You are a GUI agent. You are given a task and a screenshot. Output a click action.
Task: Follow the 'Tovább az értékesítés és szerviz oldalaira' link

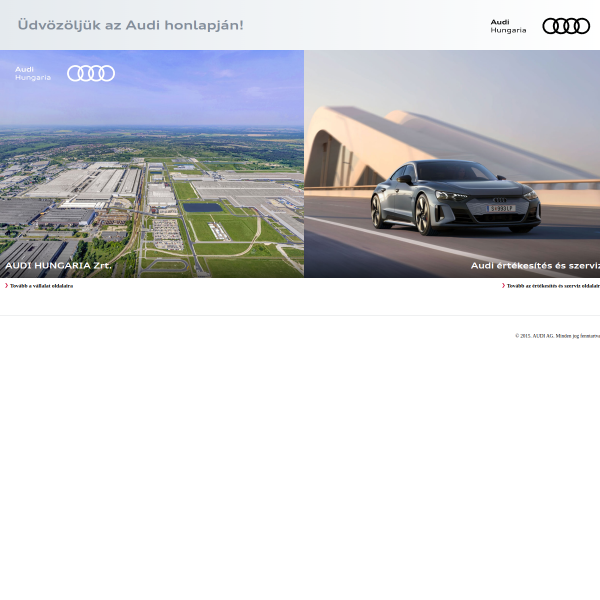[x=553, y=286]
